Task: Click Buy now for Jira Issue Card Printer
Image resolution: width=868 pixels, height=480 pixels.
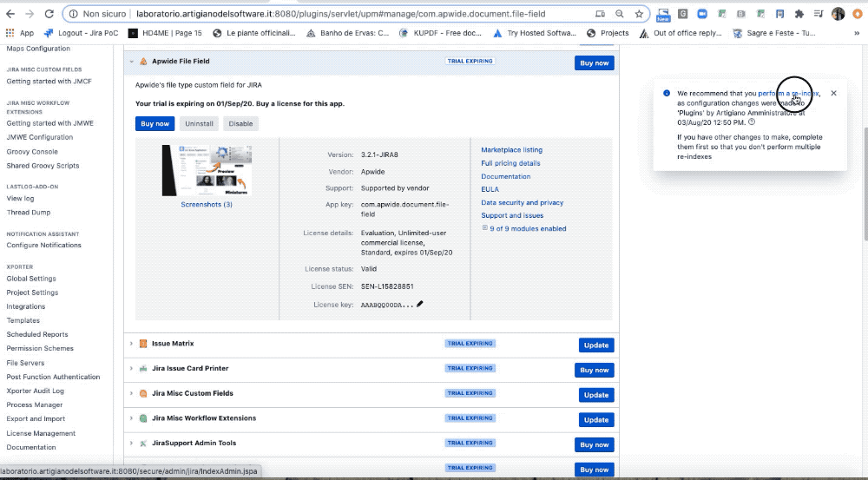Action: [595, 370]
